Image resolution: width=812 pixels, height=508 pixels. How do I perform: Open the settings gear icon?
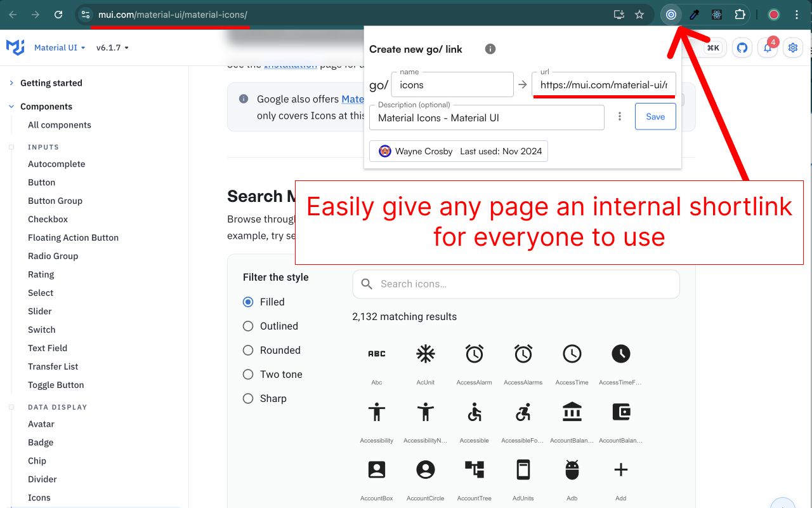pyautogui.click(x=792, y=48)
